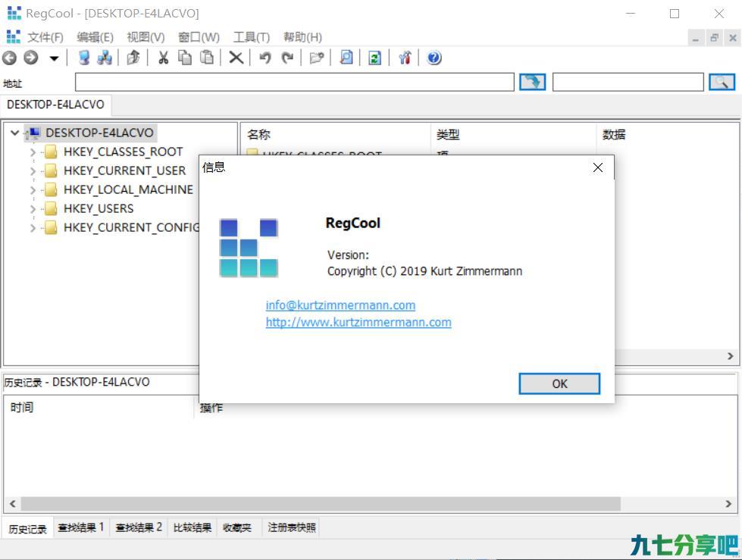Open the navigation history dropdown arrow

click(x=54, y=58)
